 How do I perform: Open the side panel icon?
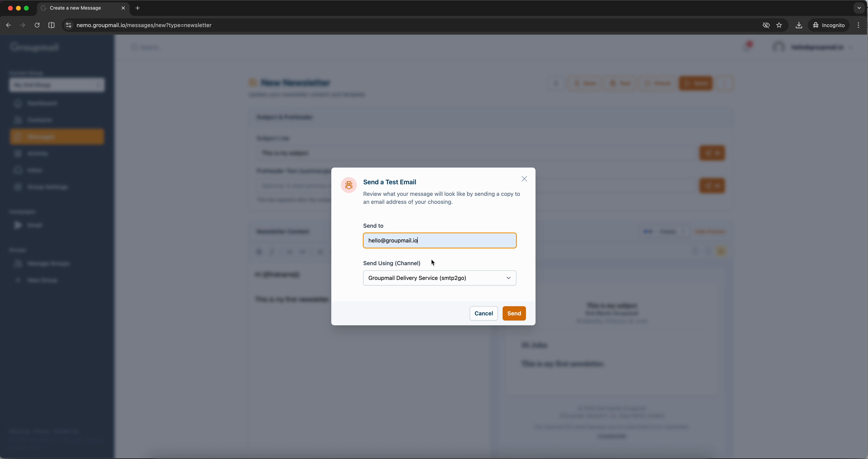[51, 25]
